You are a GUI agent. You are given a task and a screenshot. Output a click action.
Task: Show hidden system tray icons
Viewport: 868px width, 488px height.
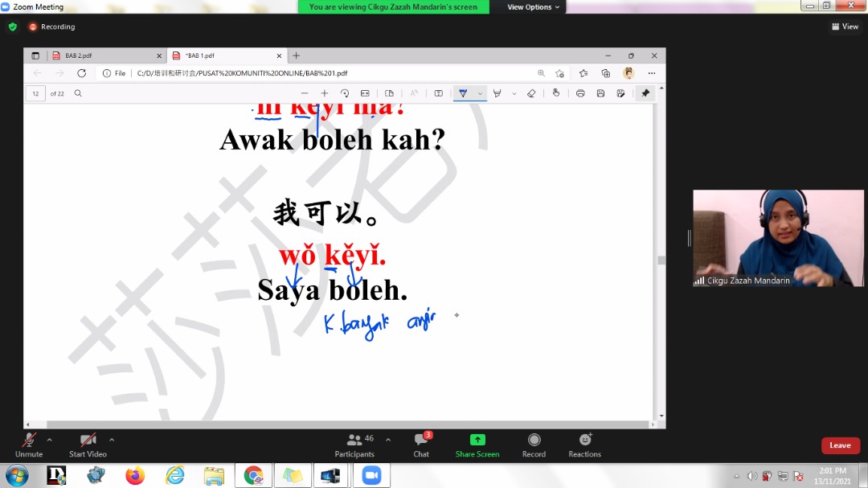736,476
